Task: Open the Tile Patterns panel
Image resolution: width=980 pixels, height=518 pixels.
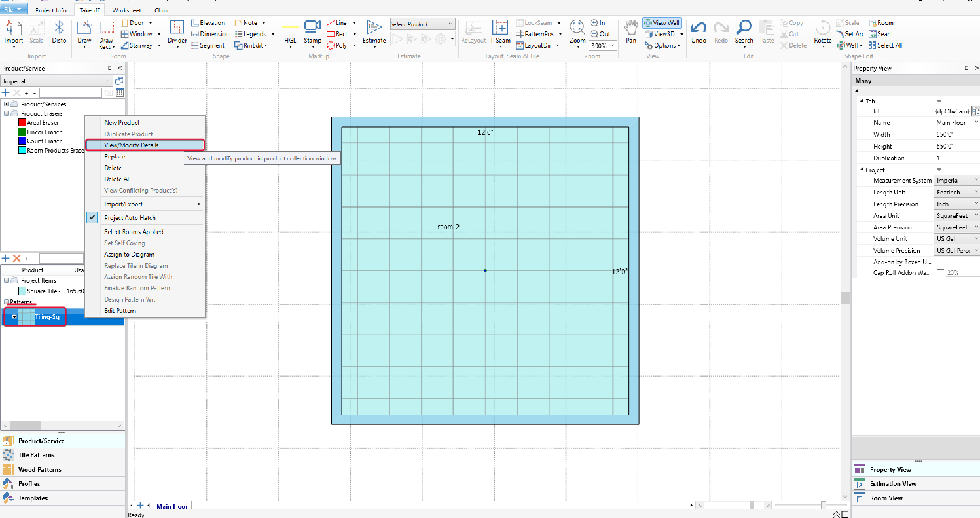Action: (x=63, y=455)
